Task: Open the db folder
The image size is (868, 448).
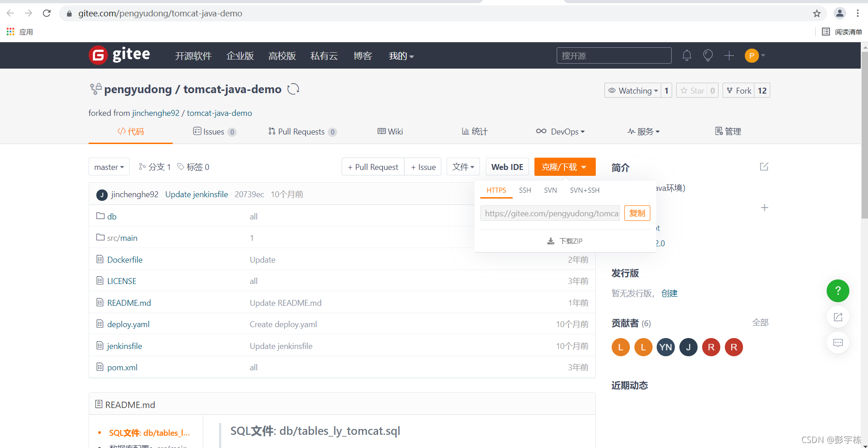Action: (112, 216)
